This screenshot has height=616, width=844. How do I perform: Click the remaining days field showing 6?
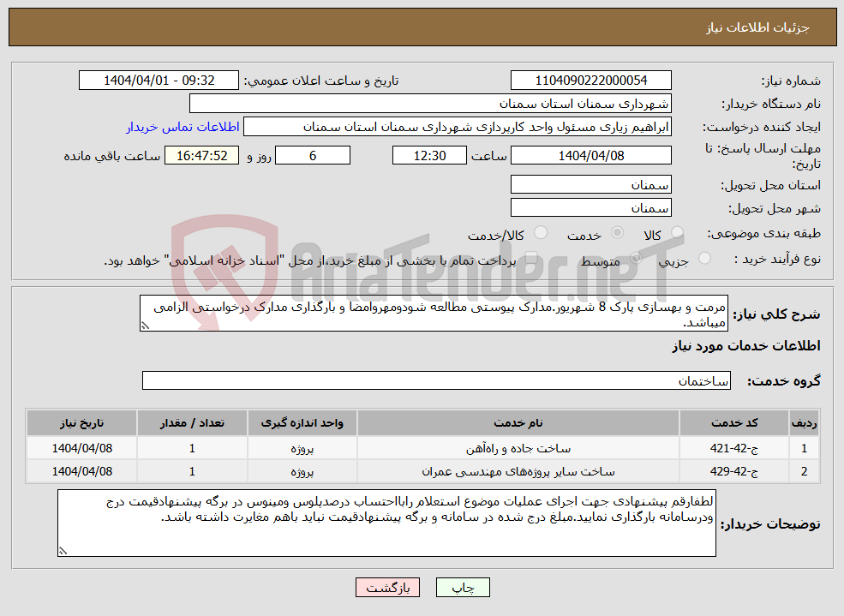click(x=313, y=155)
